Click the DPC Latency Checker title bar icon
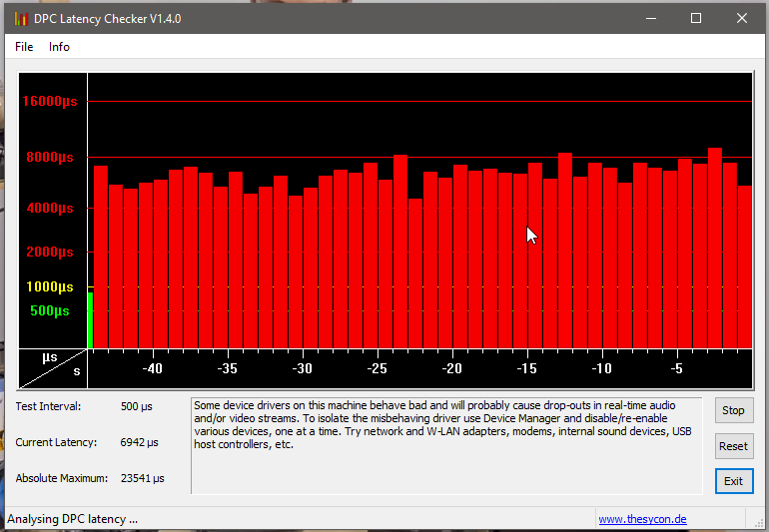This screenshot has height=532, width=769. click(21, 19)
